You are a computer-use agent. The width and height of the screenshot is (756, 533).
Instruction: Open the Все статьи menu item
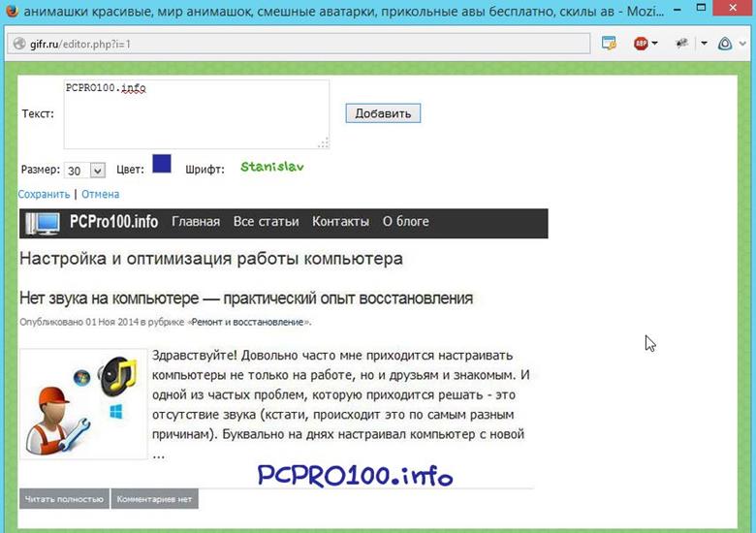[266, 222]
